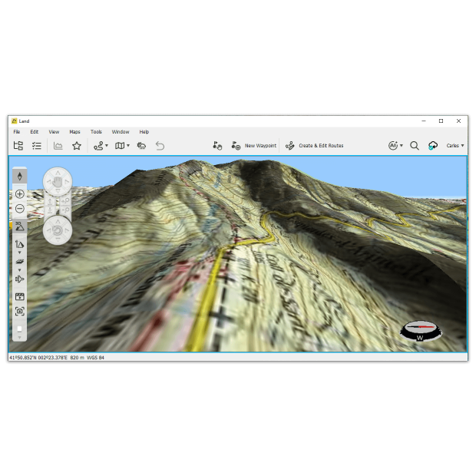The image size is (476, 476).
Task: Click the pan right arrow on hand dial
Action: (67, 182)
